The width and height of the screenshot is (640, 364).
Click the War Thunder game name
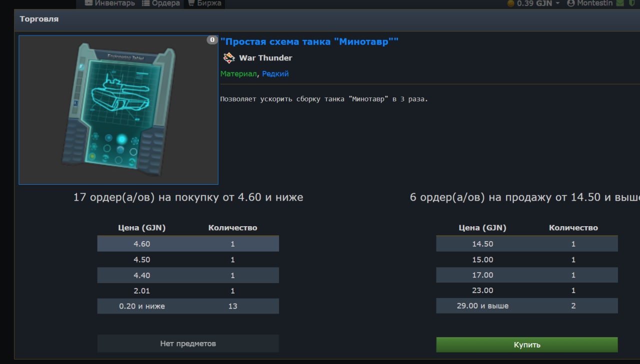click(x=265, y=58)
